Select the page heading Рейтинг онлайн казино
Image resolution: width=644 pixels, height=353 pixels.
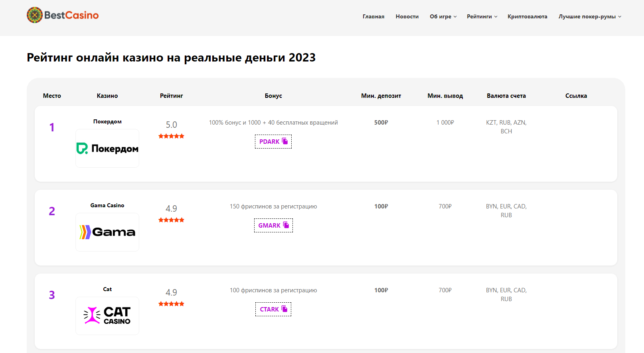[x=171, y=58]
